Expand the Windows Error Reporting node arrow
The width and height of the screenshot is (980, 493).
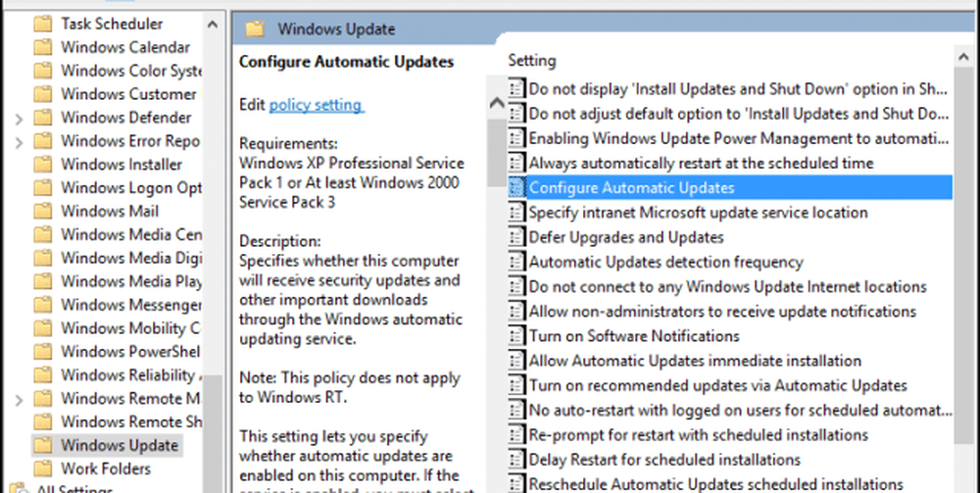[x=19, y=141]
